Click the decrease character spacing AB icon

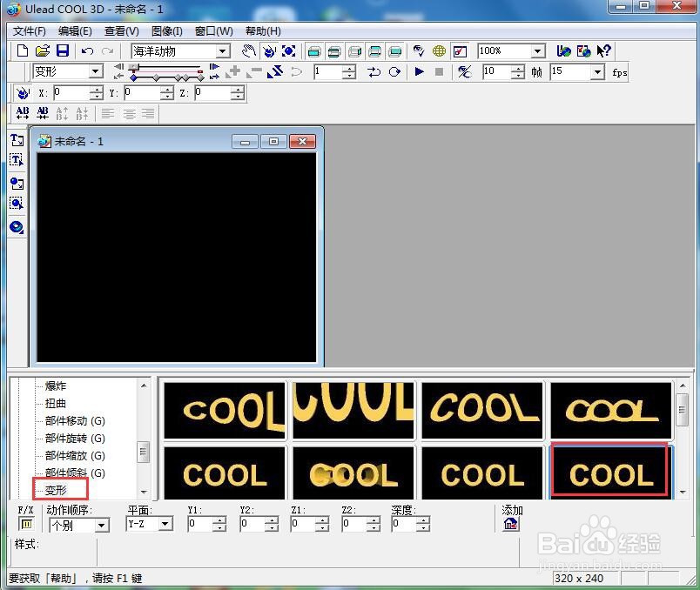coord(43,113)
